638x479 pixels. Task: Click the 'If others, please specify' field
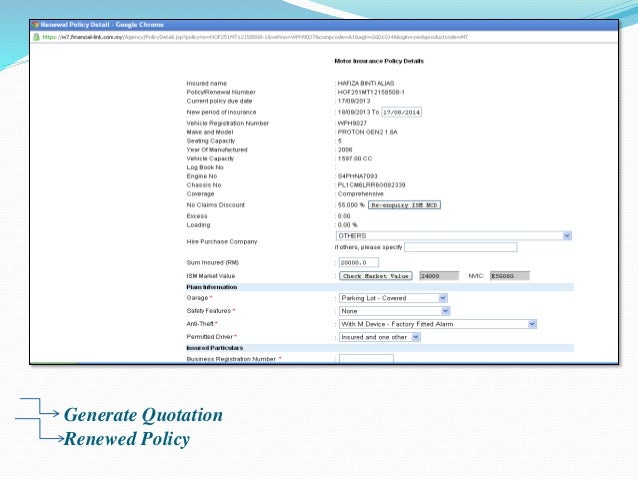[x=461, y=247]
